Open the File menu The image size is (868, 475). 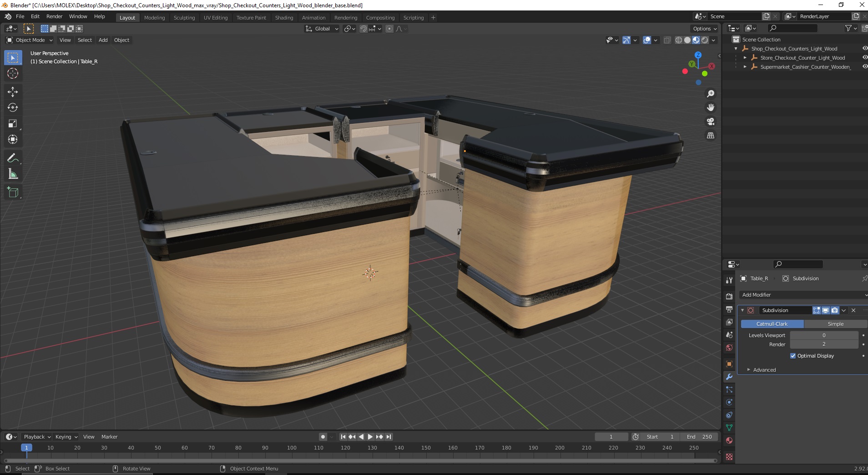pyautogui.click(x=20, y=16)
